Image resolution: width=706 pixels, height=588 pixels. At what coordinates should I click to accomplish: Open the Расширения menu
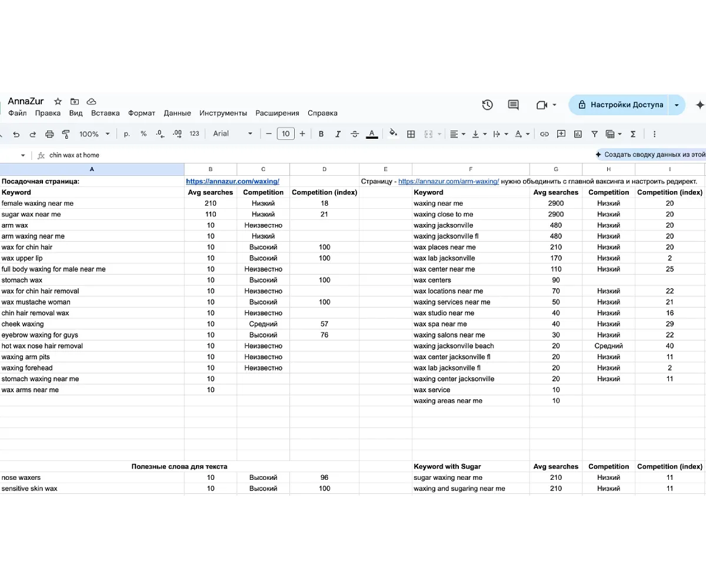click(x=277, y=113)
